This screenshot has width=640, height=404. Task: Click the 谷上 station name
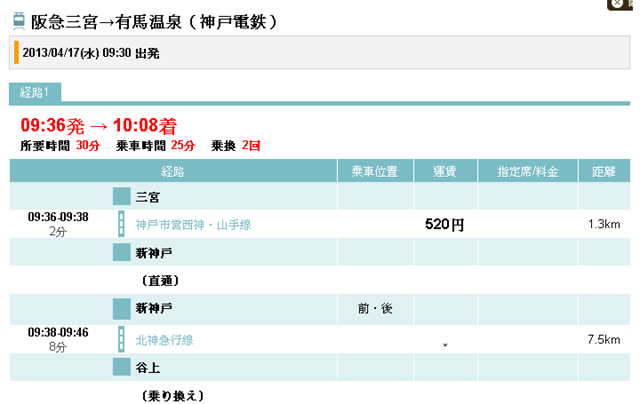tap(148, 368)
